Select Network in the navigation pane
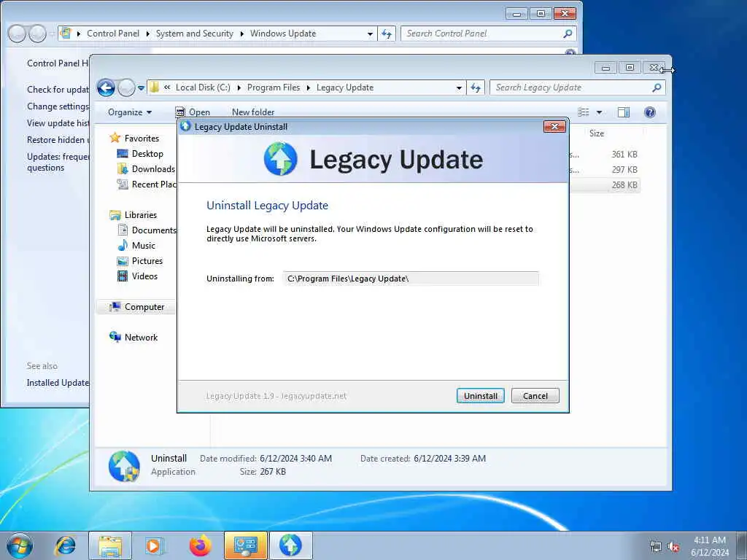747x560 pixels. click(141, 338)
